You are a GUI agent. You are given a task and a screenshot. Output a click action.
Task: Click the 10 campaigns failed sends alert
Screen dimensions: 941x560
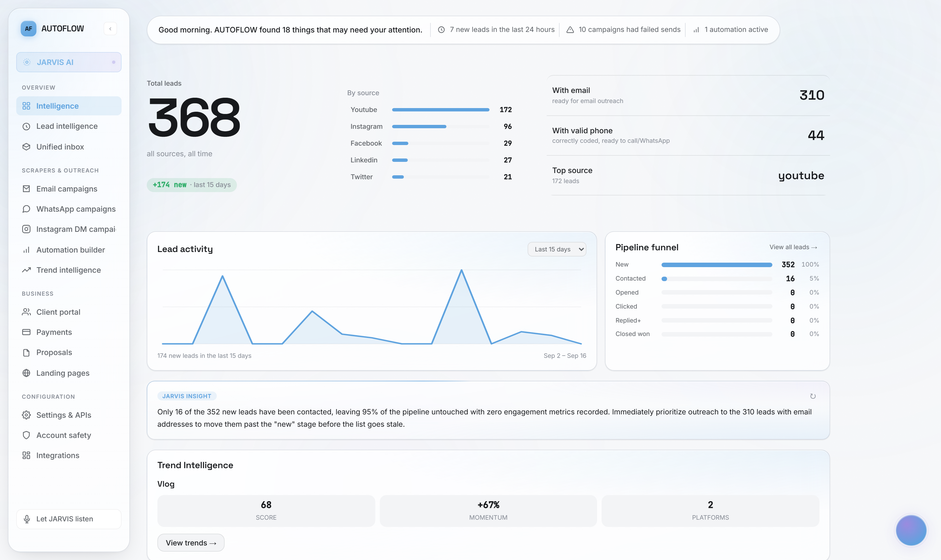pos(624,29)
